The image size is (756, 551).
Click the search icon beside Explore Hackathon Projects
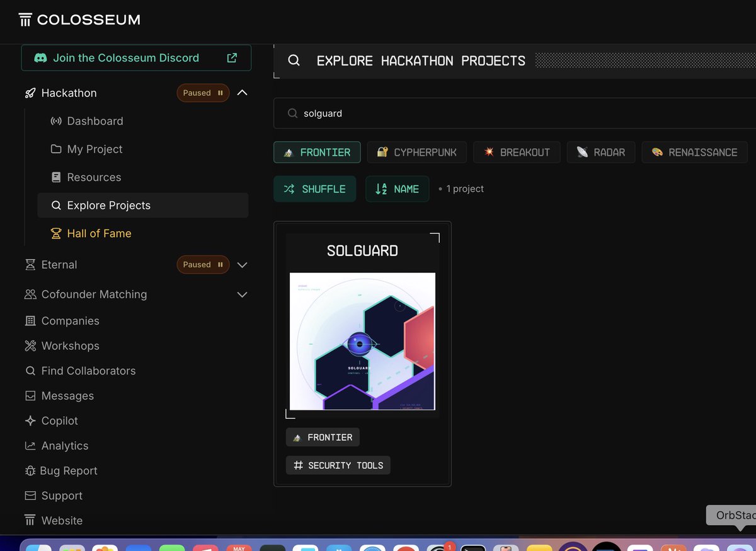point(294,61)
